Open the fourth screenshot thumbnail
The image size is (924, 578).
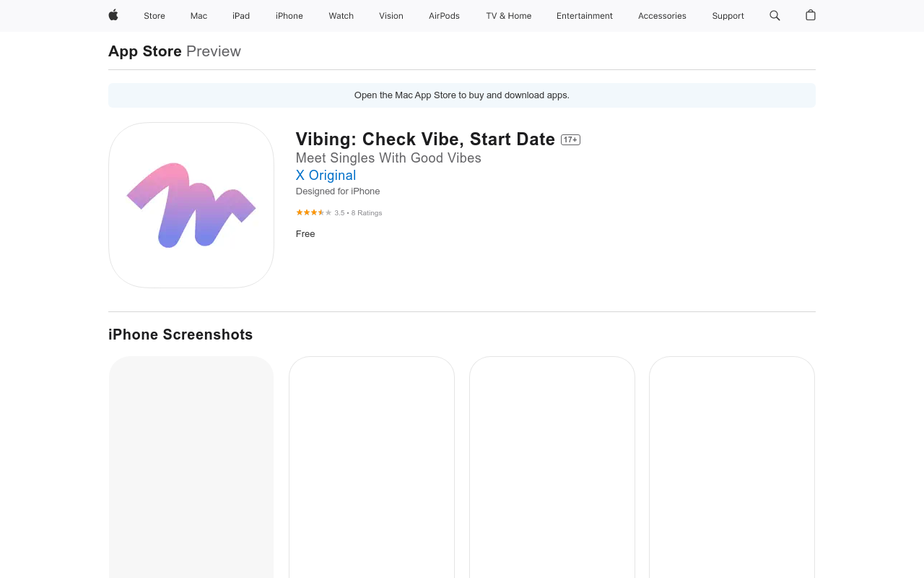click(732, 467)
